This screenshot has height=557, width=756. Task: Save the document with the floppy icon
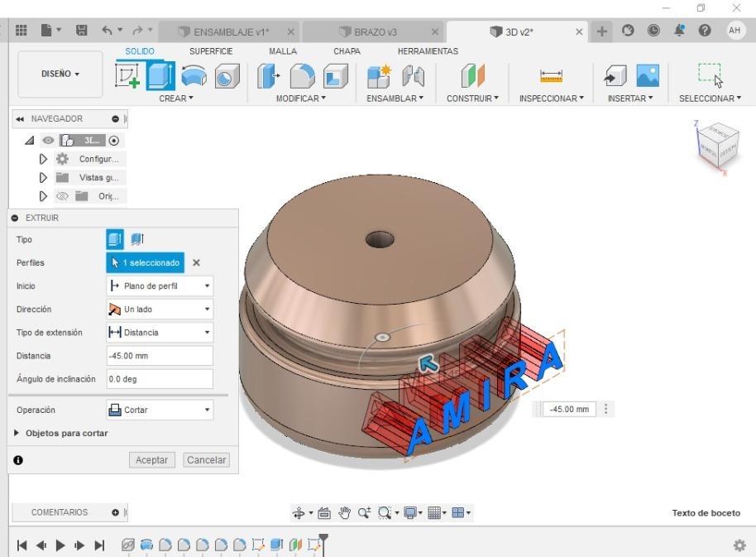click(82, 31)
